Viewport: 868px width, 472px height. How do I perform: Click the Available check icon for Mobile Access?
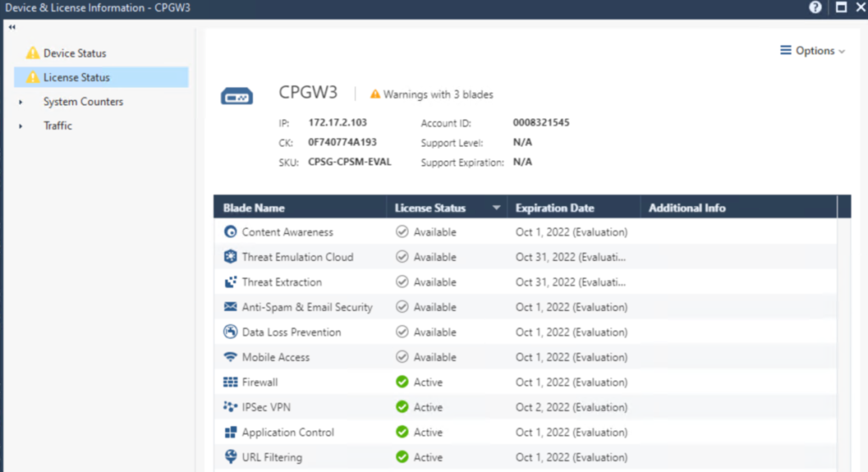click(402, 357)
